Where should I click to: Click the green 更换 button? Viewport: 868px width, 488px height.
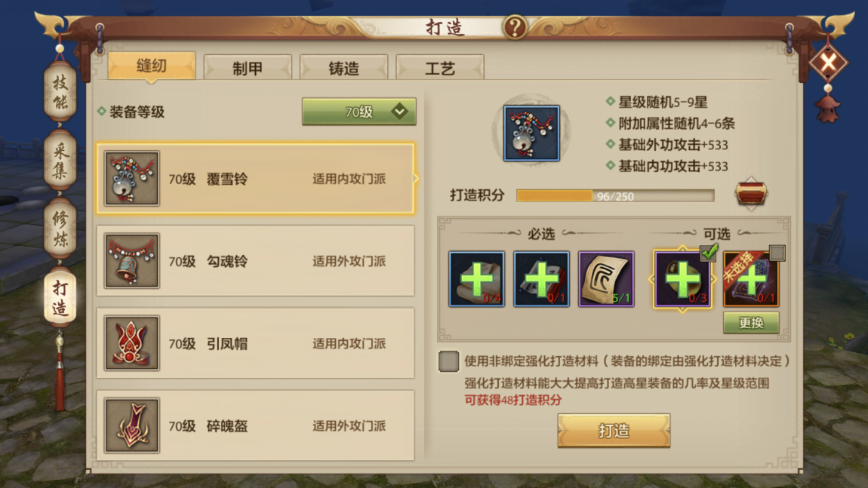point(751,323)
